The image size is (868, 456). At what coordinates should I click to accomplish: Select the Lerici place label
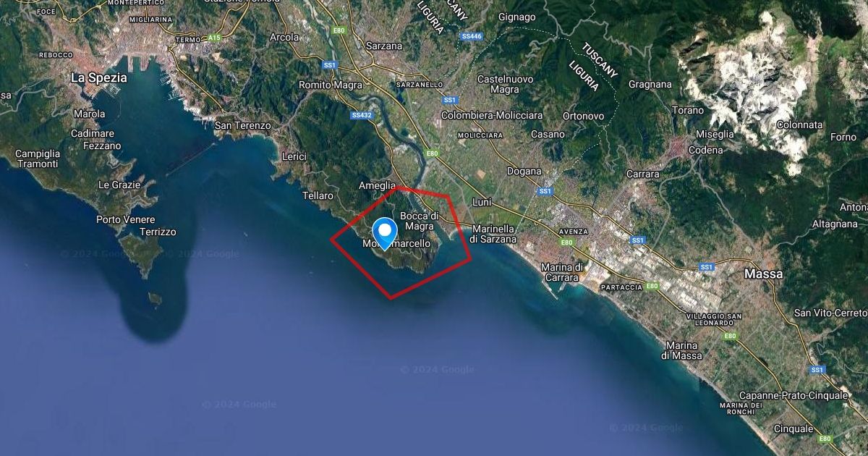pos(294,156)
